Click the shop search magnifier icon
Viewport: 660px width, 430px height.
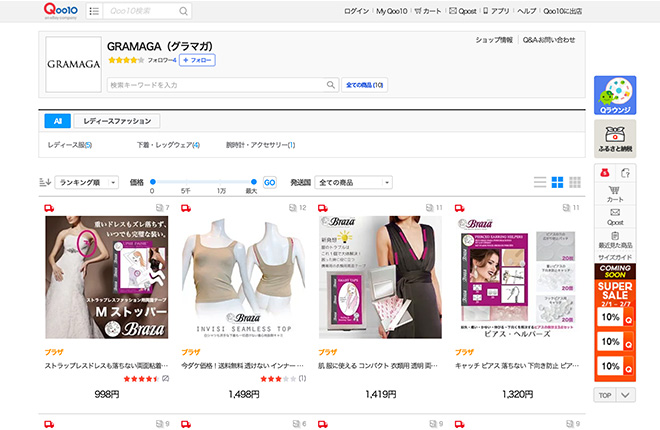point(331,85)
